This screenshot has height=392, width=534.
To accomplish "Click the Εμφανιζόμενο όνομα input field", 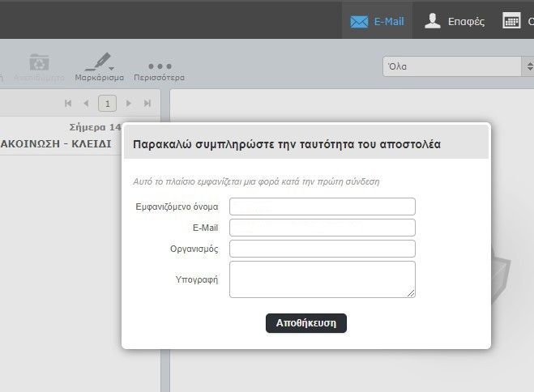I will [322, 207].
